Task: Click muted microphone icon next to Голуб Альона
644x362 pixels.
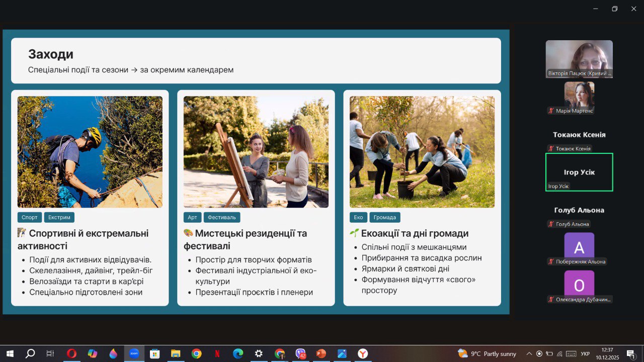Action: click(x=551, y=224)
